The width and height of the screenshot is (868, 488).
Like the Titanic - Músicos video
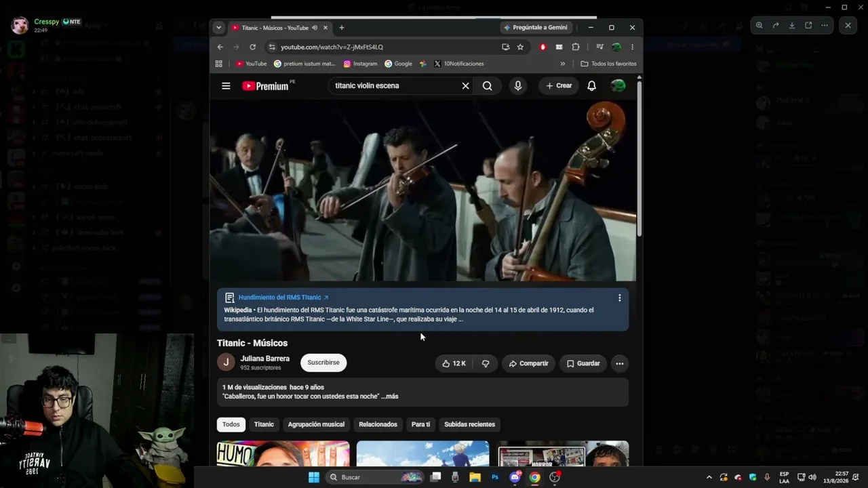tap(453, 363)
